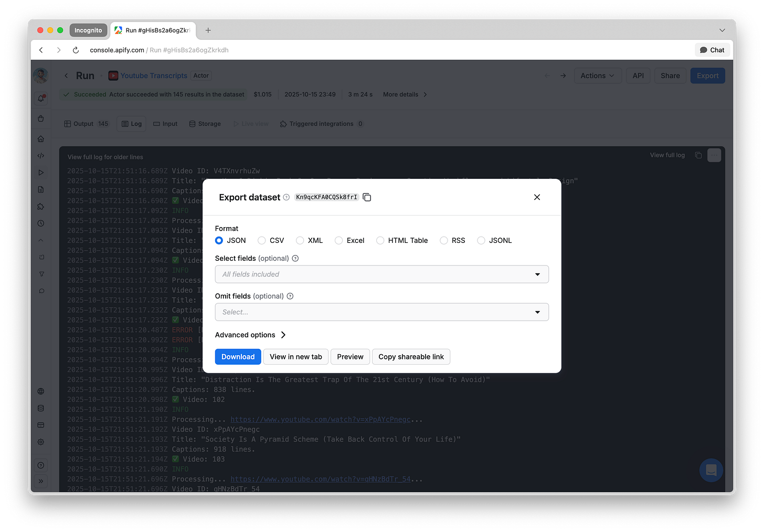The width and height of the screenshot is (764, 532).
Task: Copy shareable link
Action: coord(411,357)
